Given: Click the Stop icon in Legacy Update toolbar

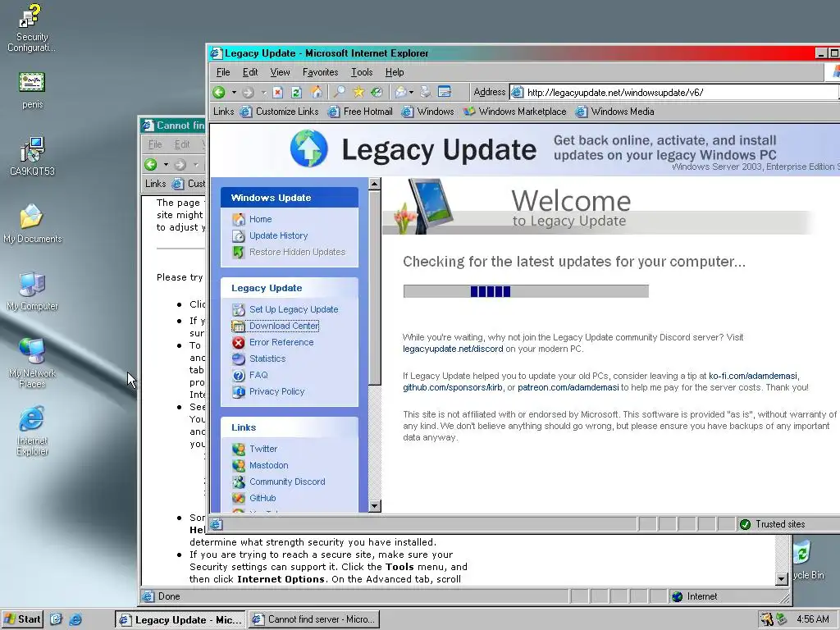Looking at the screenshot, I should pos(277,92).
